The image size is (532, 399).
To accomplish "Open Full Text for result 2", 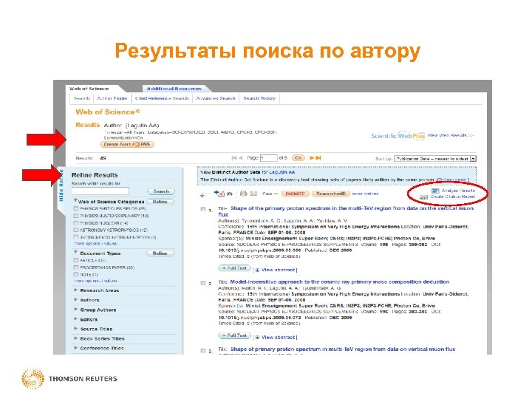I will pyautogui.click(x=234, y=335).
